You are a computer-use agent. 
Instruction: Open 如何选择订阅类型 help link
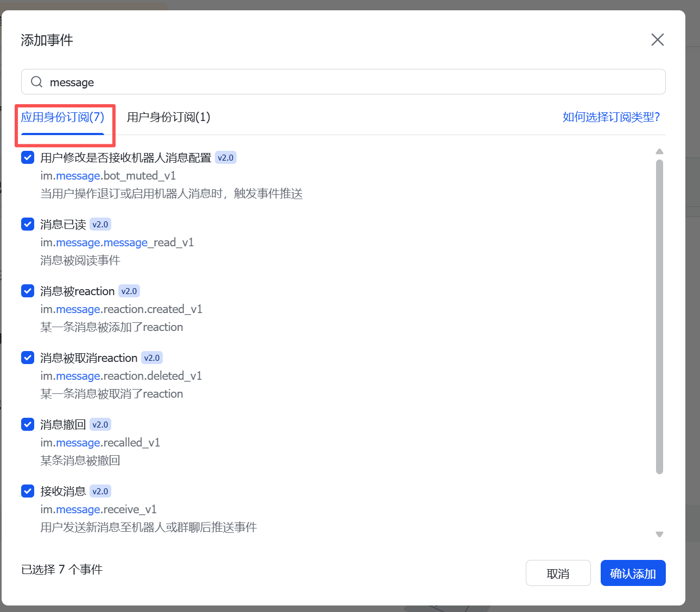tap(611, 117)
